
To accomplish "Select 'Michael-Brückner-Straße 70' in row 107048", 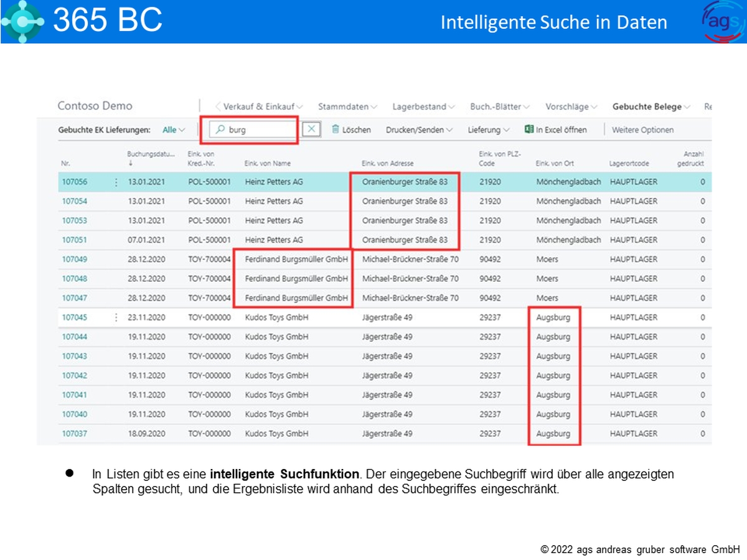I will (x=410, y=279).
